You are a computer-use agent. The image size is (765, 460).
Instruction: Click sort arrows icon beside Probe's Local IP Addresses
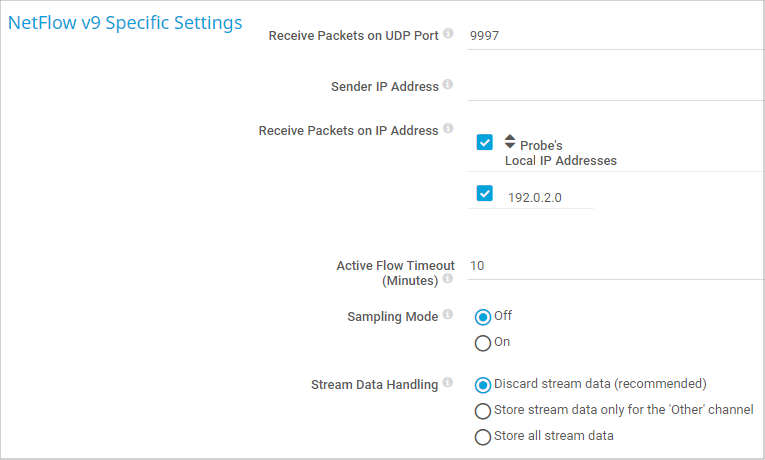[510, 142]
